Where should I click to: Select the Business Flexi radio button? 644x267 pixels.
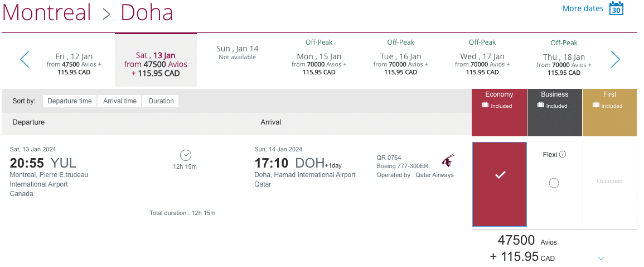[x=554, y=183]
